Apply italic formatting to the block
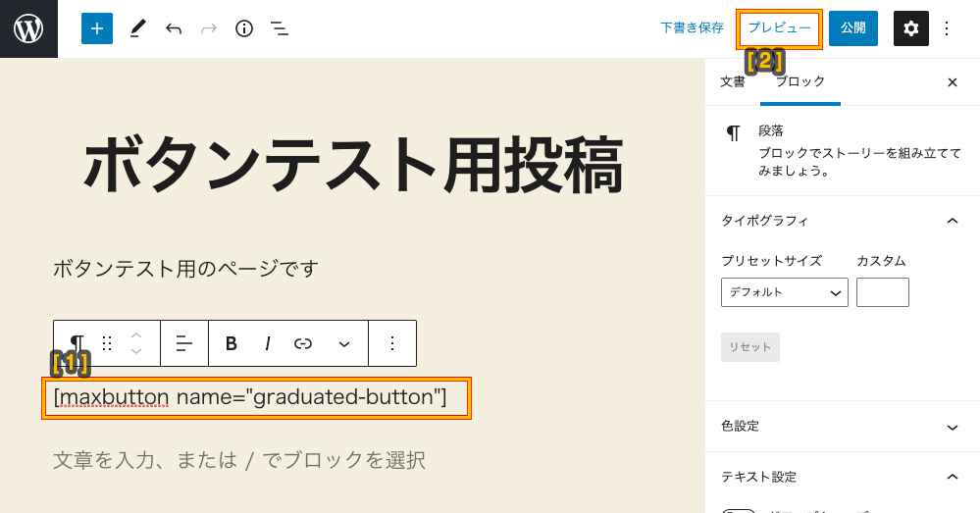980x513 pixels. 268,343
